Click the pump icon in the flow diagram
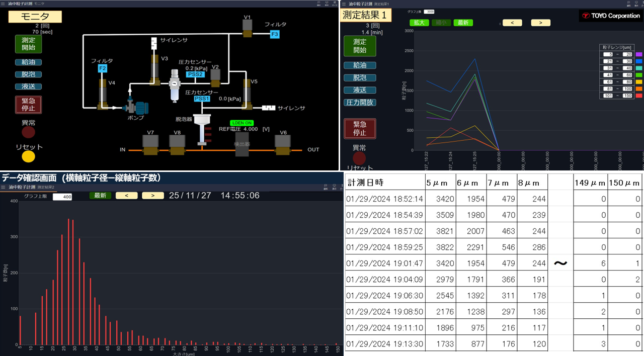Viewport: 644px width, 356px height. (x=136, y=107)
